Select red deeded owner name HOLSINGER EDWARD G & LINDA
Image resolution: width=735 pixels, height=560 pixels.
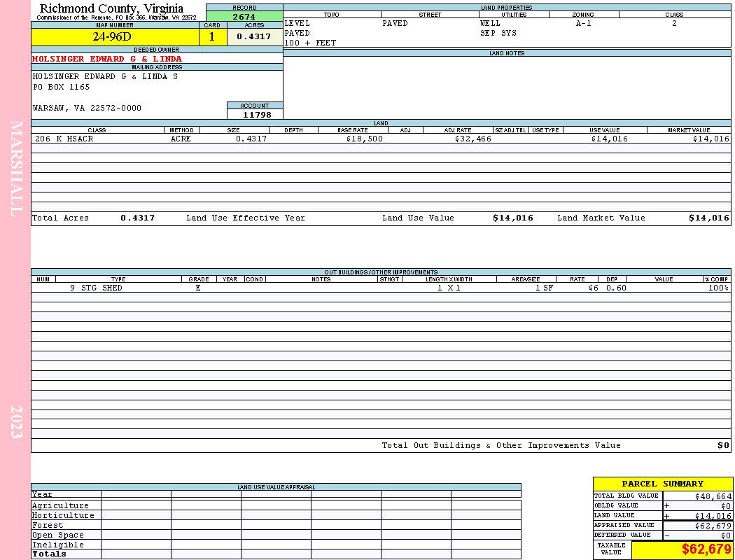point(107,59)
